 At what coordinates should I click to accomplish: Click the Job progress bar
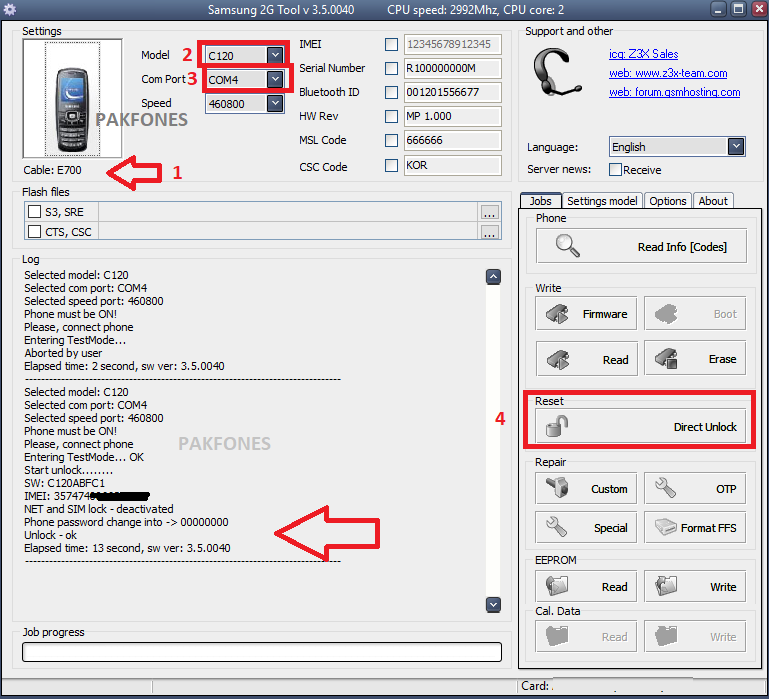click(262, 652)
